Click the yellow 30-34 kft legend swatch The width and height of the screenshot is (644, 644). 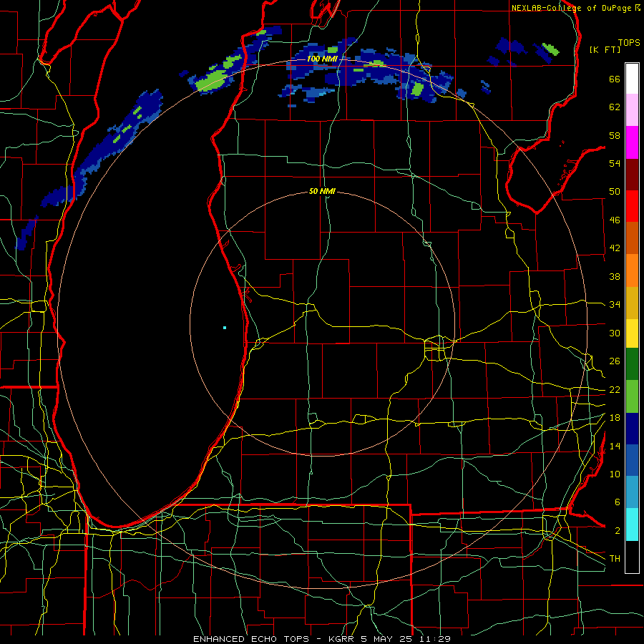pos(632,333)
